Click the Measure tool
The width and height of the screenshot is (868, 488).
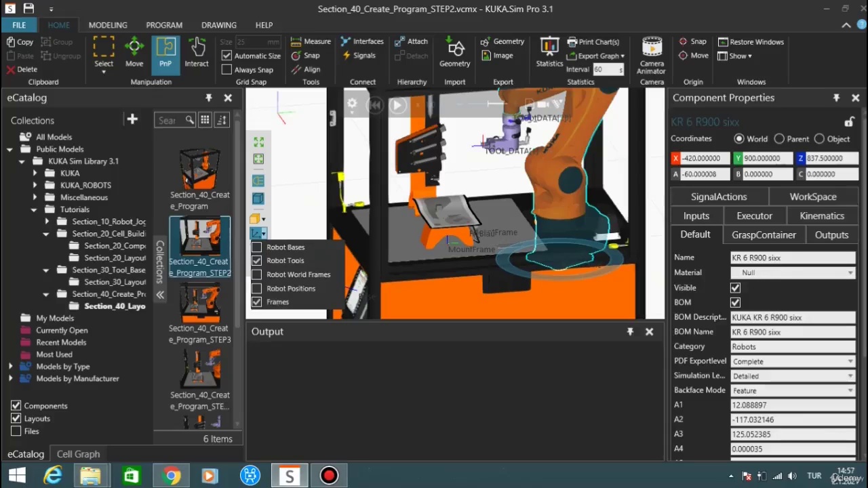pos(311,41)
